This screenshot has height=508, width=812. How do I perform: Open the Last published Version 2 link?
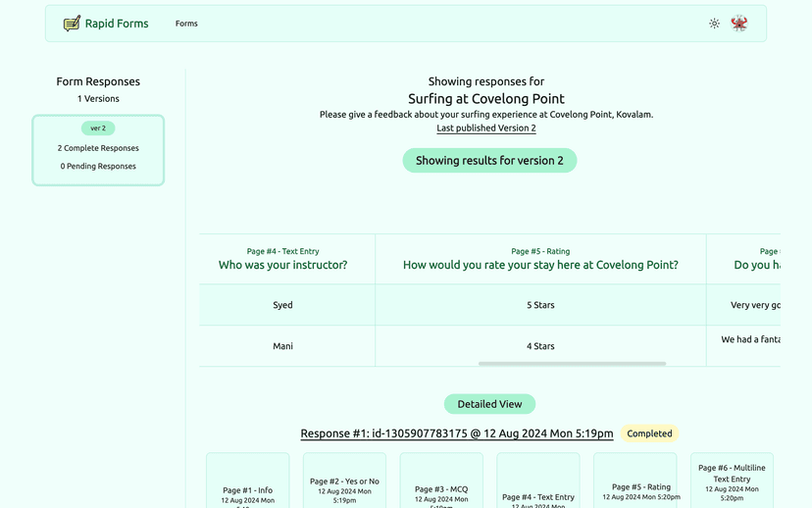(486, 128)
